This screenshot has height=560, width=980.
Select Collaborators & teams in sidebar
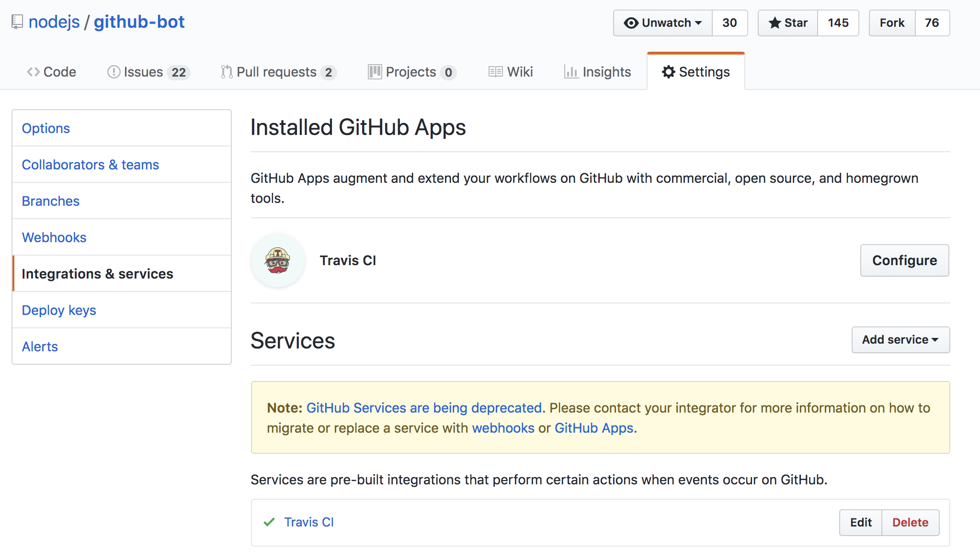coord(90,165)
